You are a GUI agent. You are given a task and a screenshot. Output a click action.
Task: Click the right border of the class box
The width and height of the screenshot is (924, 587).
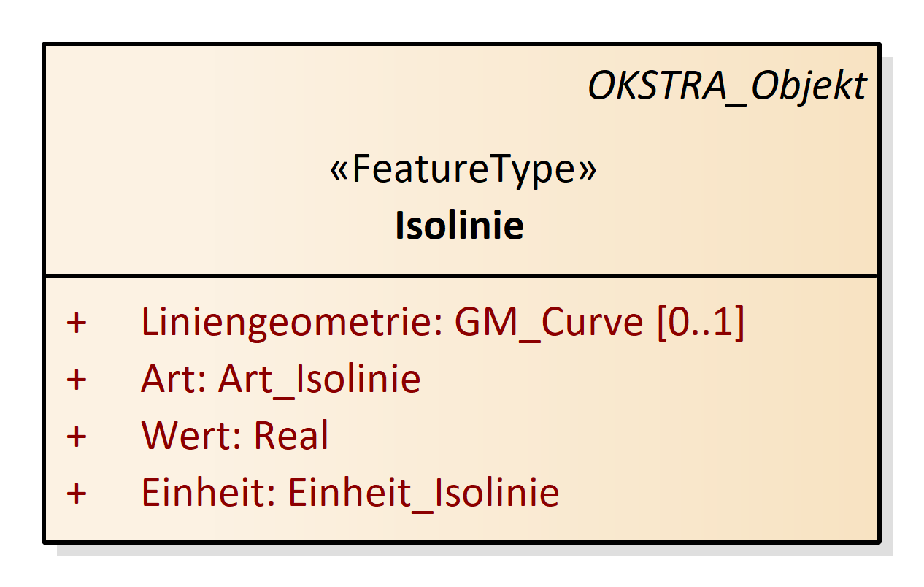878,292
